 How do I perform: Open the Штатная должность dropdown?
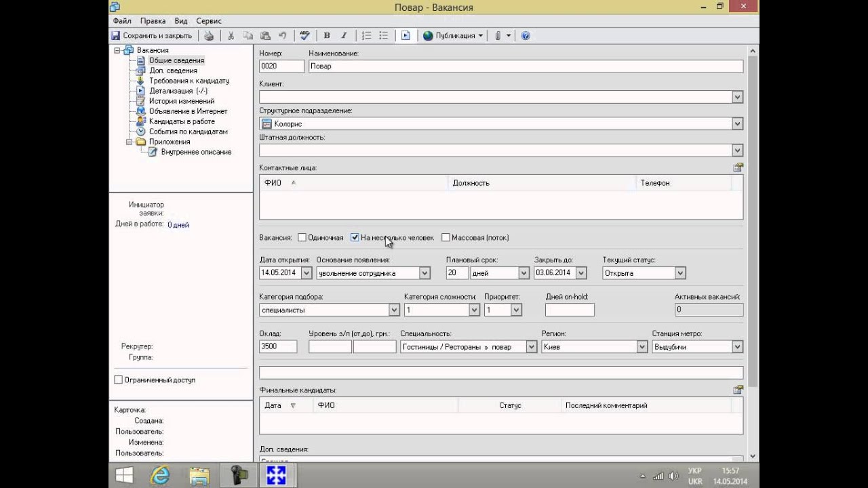(x=738, y=150)
